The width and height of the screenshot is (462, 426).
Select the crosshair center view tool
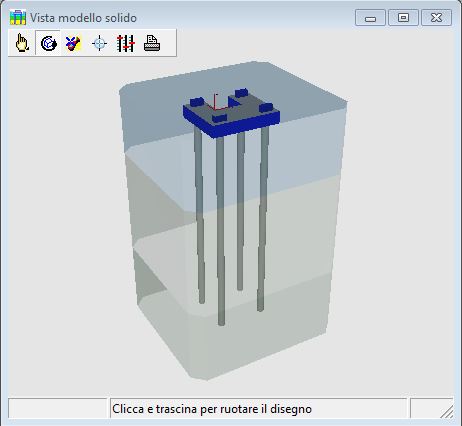click(x=99, y=43)
